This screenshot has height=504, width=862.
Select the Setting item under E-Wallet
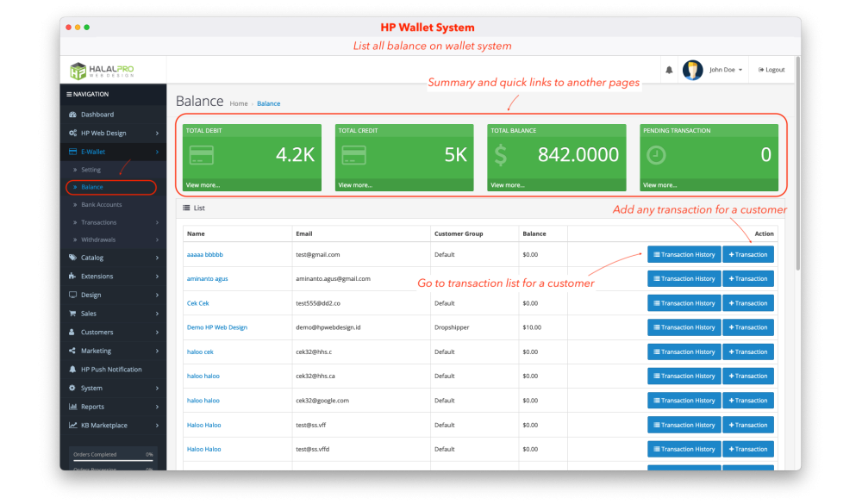[x=91, y=170]
